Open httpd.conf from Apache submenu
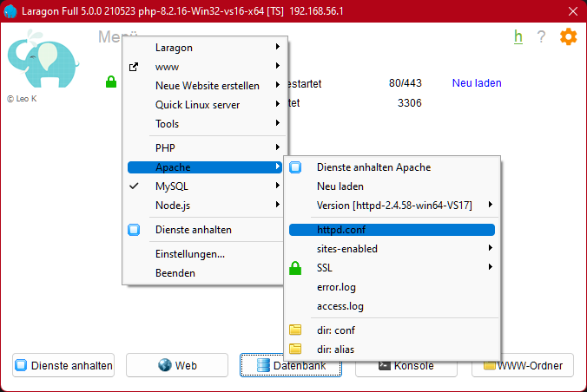587x392 pixels. click(340, 230)
